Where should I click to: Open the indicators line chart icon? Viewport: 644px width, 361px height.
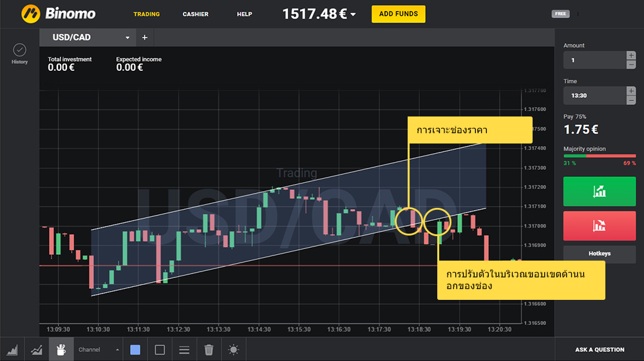(x=37, y=349)
